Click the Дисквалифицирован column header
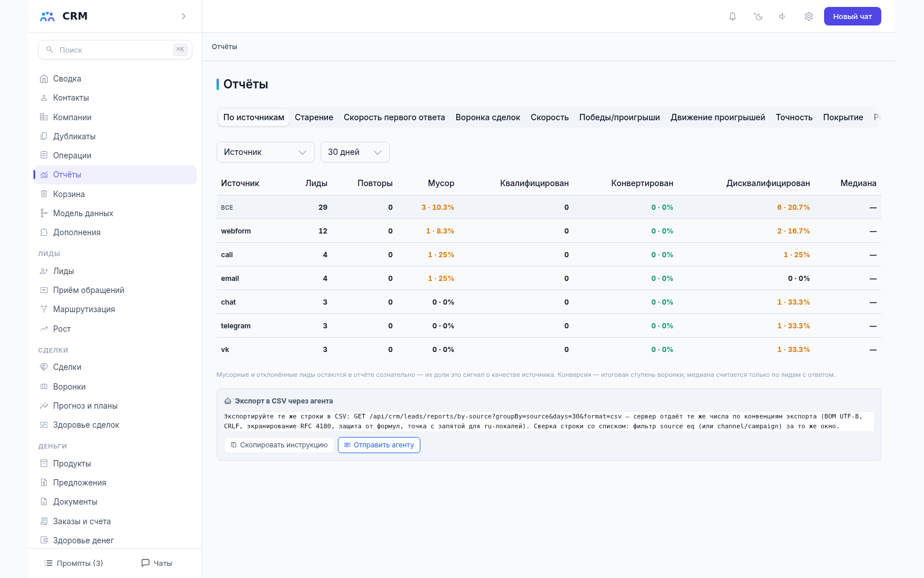The image size is (924, 578). 768,183
